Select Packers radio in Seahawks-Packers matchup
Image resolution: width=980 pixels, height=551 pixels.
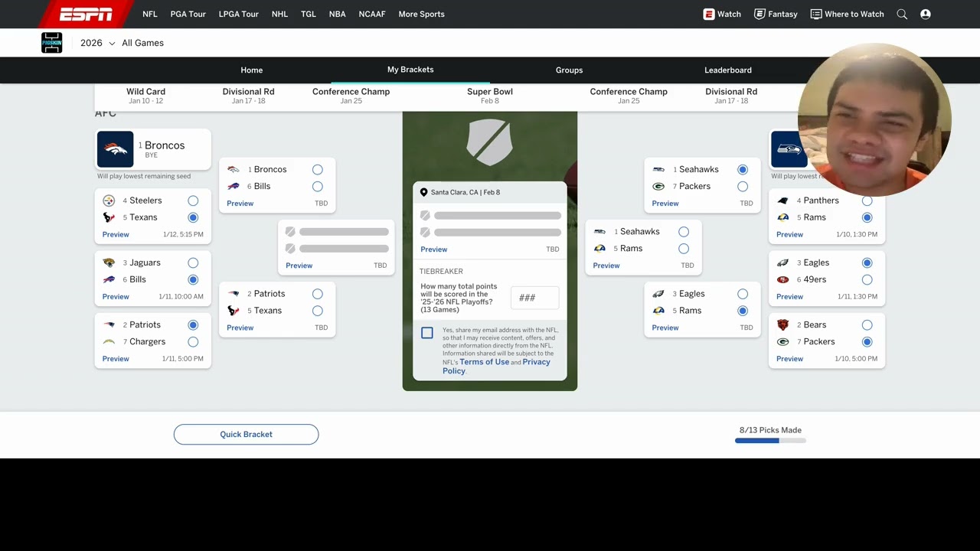pyautogui.click(x=743, y=186)
